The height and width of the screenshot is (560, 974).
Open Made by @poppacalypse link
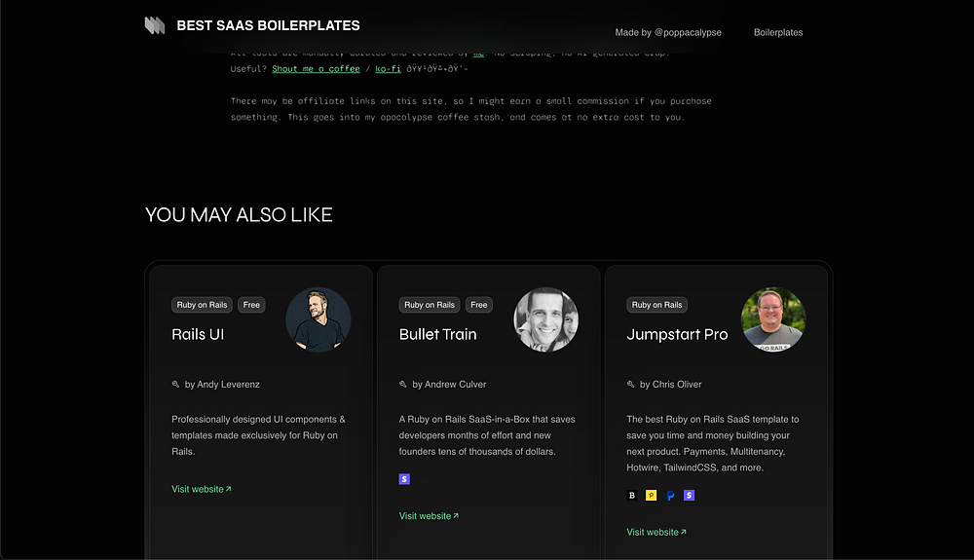point(668,32)
